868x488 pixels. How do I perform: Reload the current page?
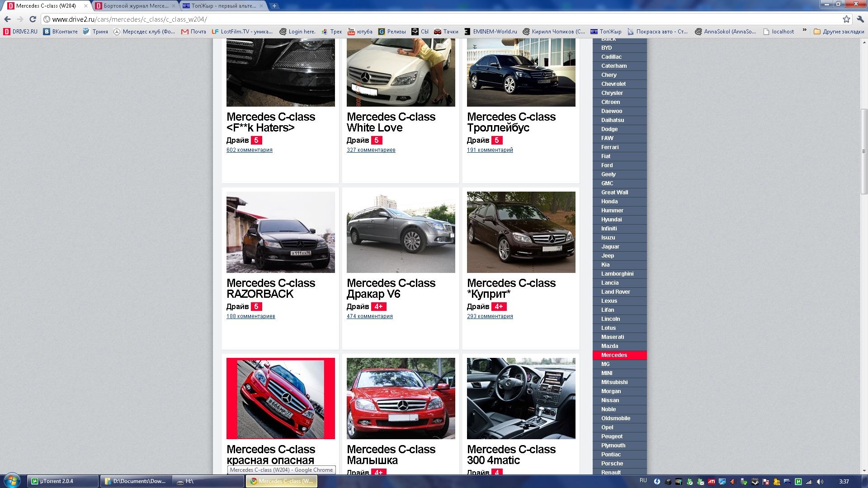click(33, 19)
